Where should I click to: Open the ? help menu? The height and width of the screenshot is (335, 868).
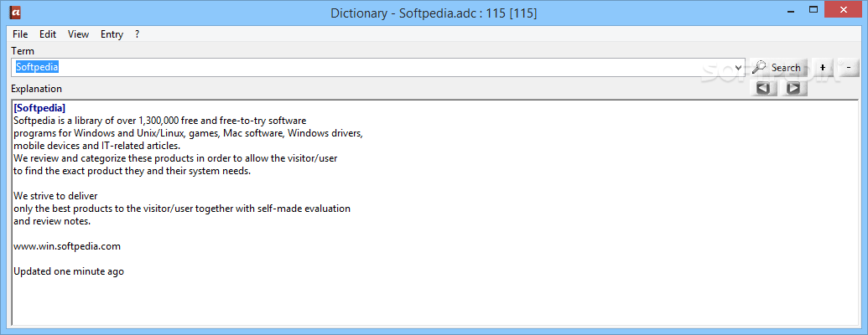tap(137, 34)
